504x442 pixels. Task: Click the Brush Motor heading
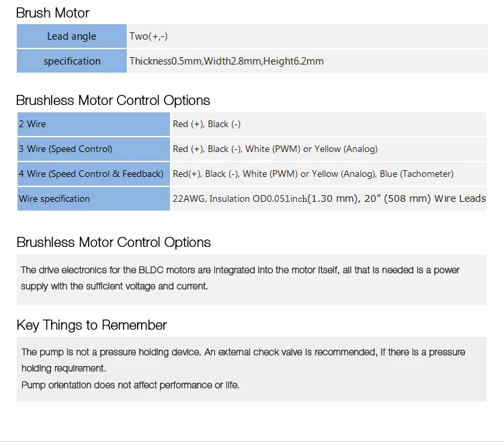[x=52, y=13]
